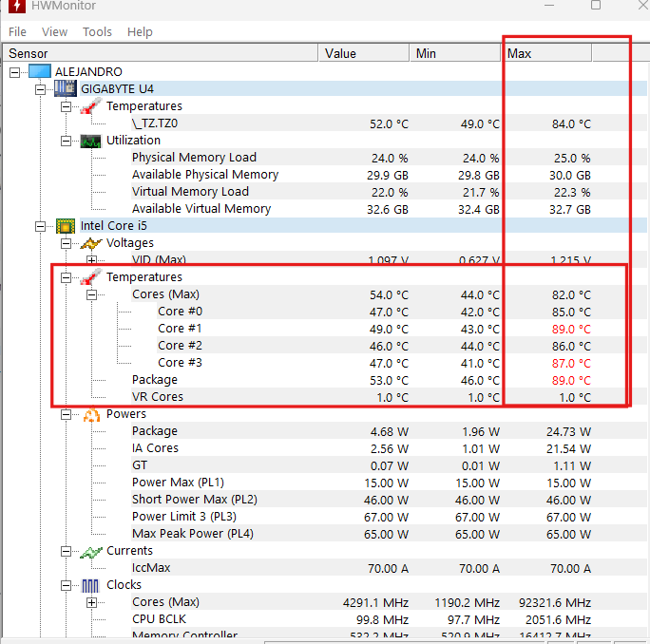Collapse the ALEJANDRO root node
Screen dimensions: 650x644
[x=14, y=72]
